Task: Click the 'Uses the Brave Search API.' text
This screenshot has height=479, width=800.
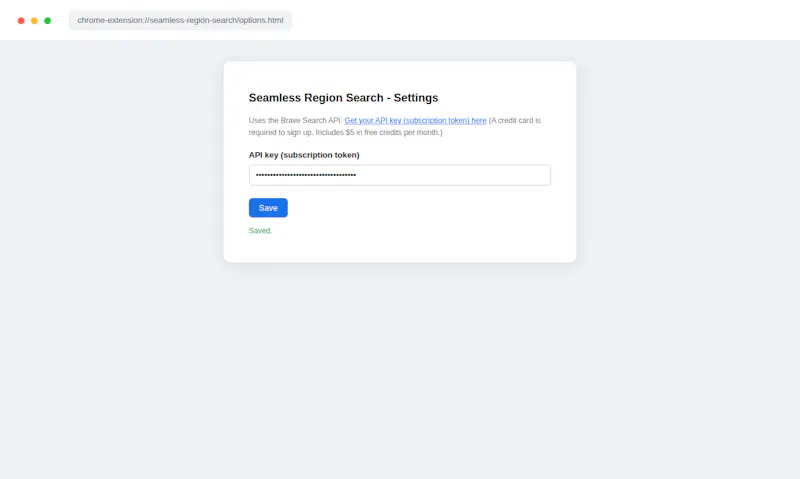Action: point(295,120)
